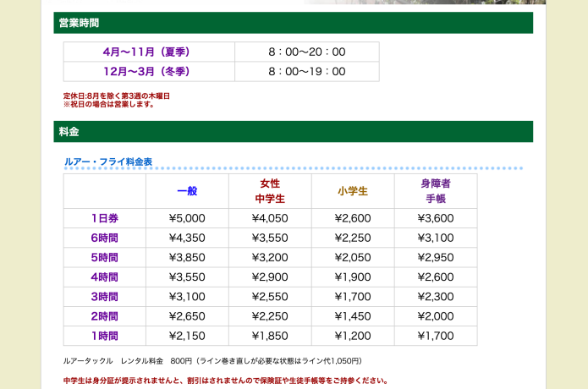Click the ※祝日の場合は営業します note
The width and height of the screenshot is (588, 389).
(109, 104)
